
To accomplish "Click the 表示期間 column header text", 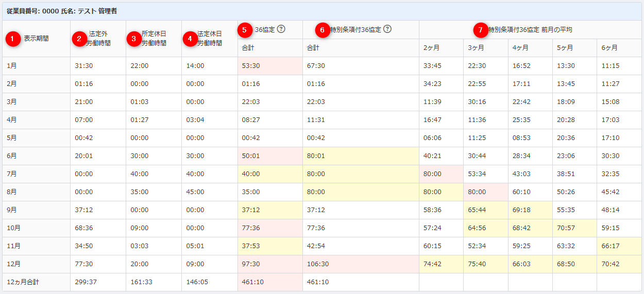I will click(x=36, y=39).
